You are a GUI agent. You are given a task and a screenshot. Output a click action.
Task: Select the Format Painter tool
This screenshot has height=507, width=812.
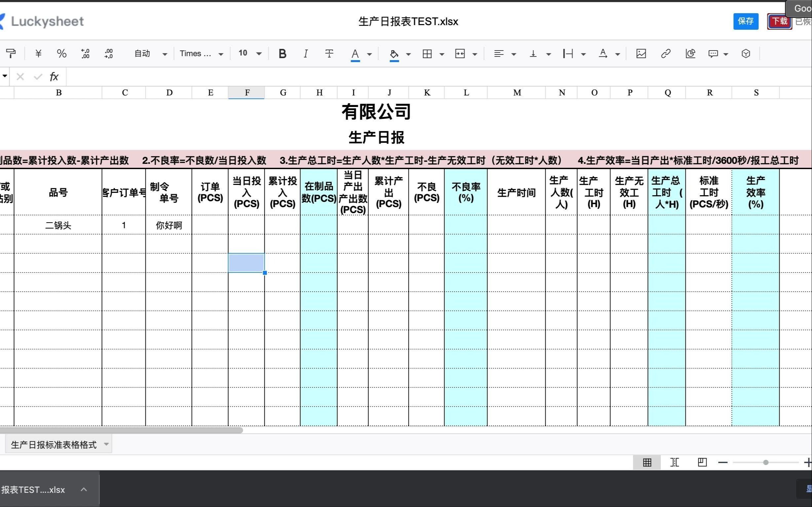[12, 53]
